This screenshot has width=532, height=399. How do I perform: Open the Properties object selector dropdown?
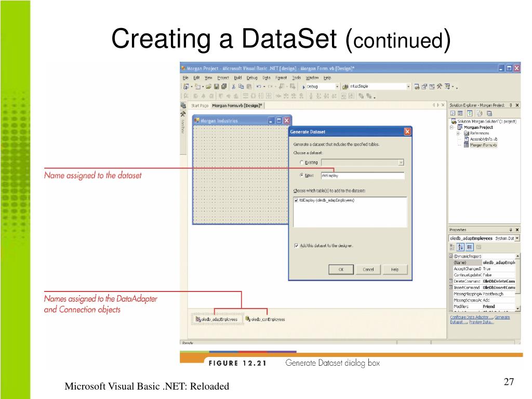click(x=517, y=238)
